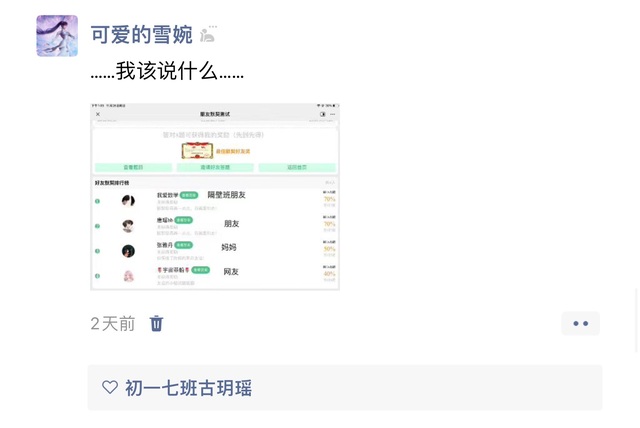Open the avatar of 可爱的雪婉
The height and width of the screenshot is (428, 640).
pyautogui.click(x=57, y=36)
